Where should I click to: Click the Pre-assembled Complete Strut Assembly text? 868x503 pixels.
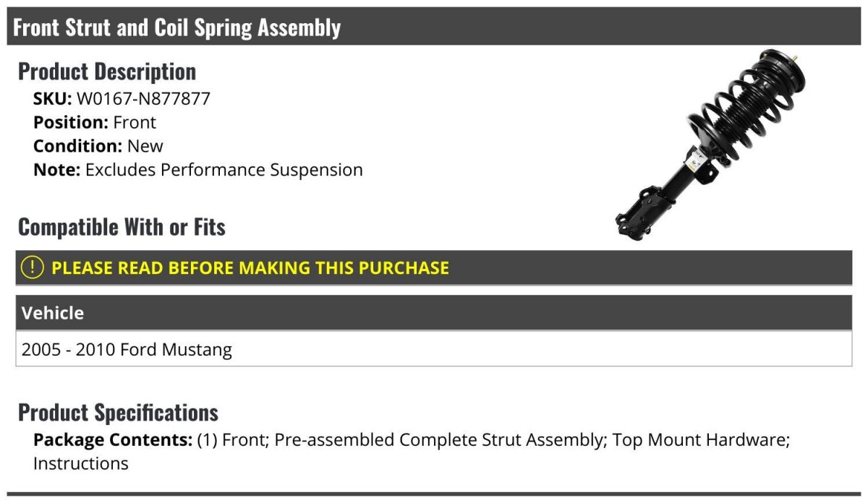pyautogui.click(x=439, y=439)
